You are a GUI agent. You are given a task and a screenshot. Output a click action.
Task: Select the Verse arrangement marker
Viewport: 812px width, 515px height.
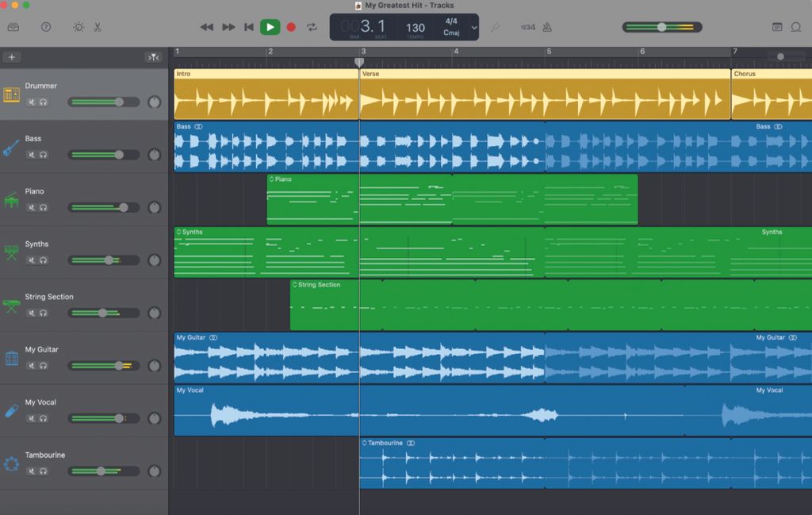[373, 74]
